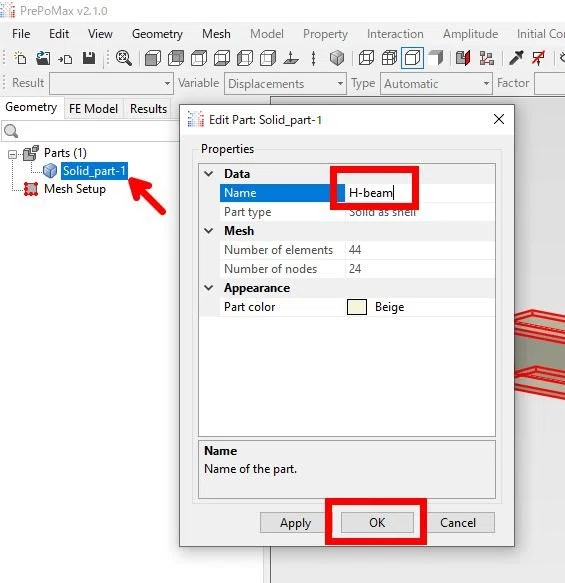The image size is (565, 583).
Task: Collapse the Parts (1) tree node
Action: tap(12, 154)
